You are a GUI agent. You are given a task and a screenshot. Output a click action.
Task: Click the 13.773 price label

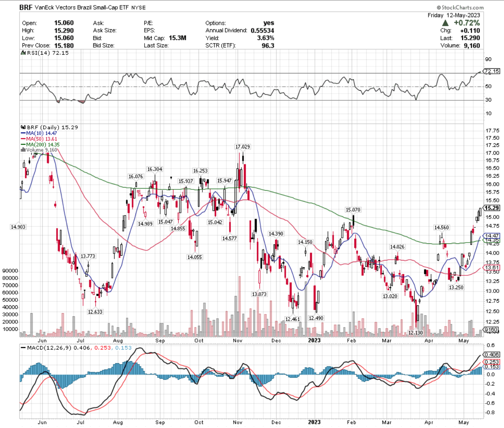point(88,256)
